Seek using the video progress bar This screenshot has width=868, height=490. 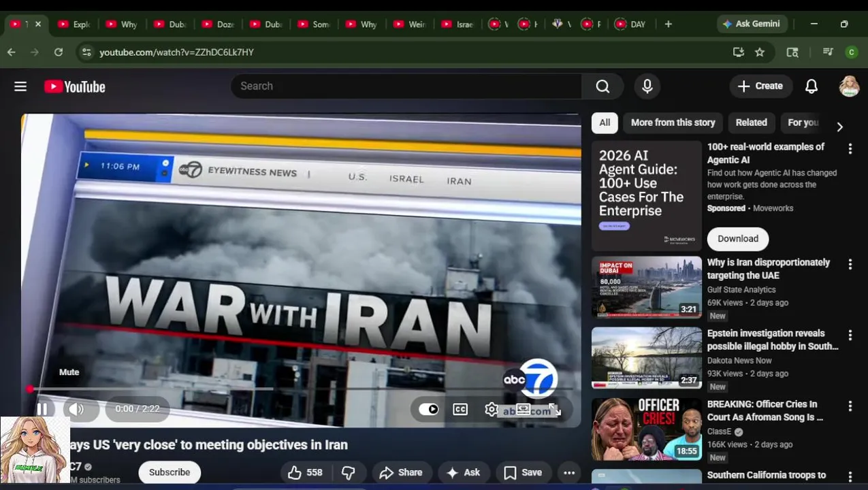coord(300,389)
